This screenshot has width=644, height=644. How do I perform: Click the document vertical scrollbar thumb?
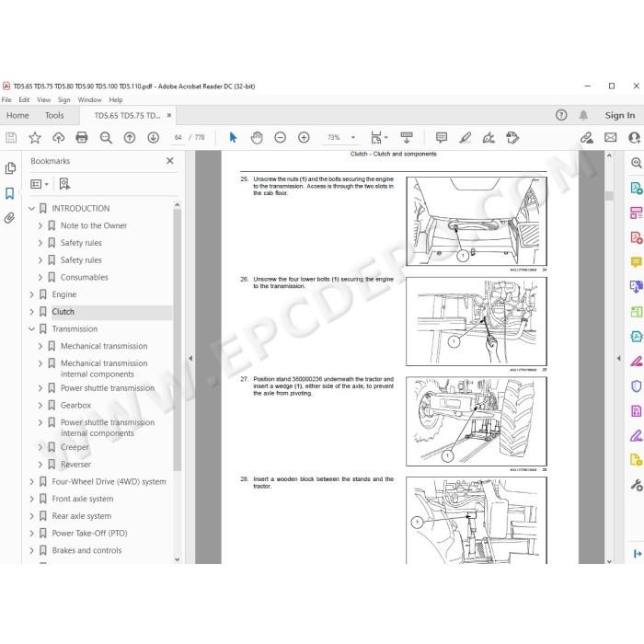click(x=609, y=196)
